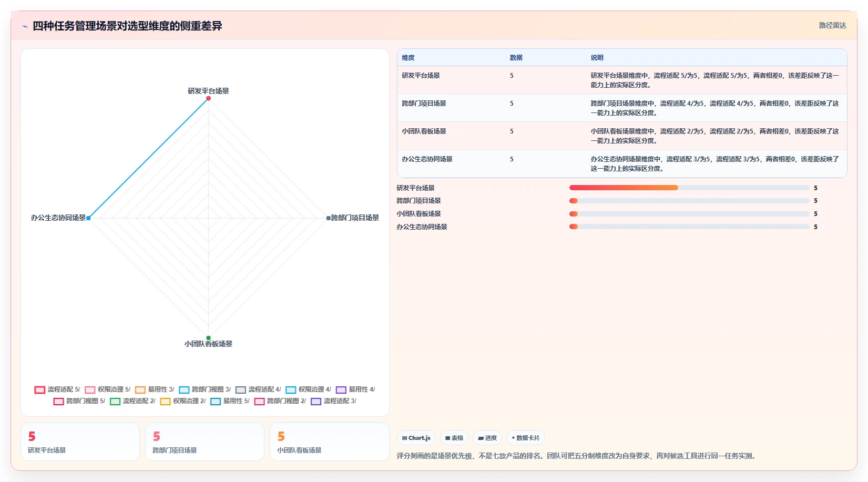Toggle the 流程适配 3/ legend entry
Image resolution: width=868 pixels, height=482 pixels.
tap(333, 401)
